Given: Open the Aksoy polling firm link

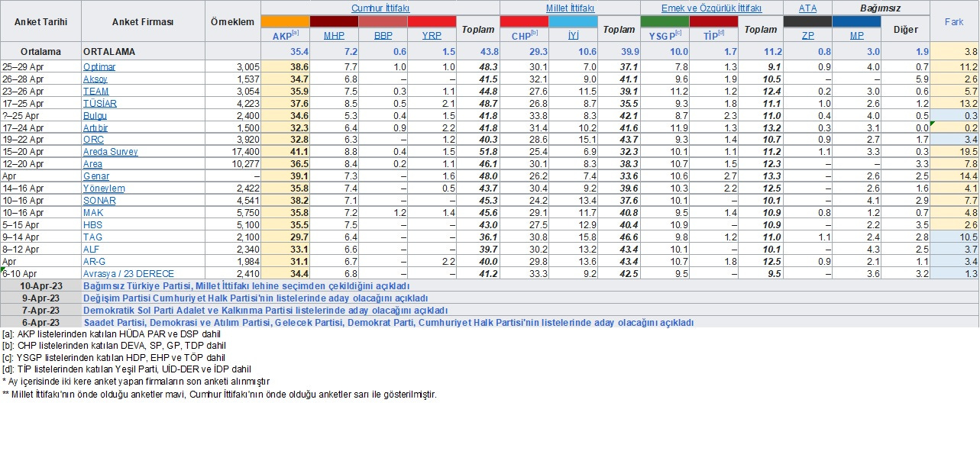Looking at the screenshot, I should tap(95, 79).
